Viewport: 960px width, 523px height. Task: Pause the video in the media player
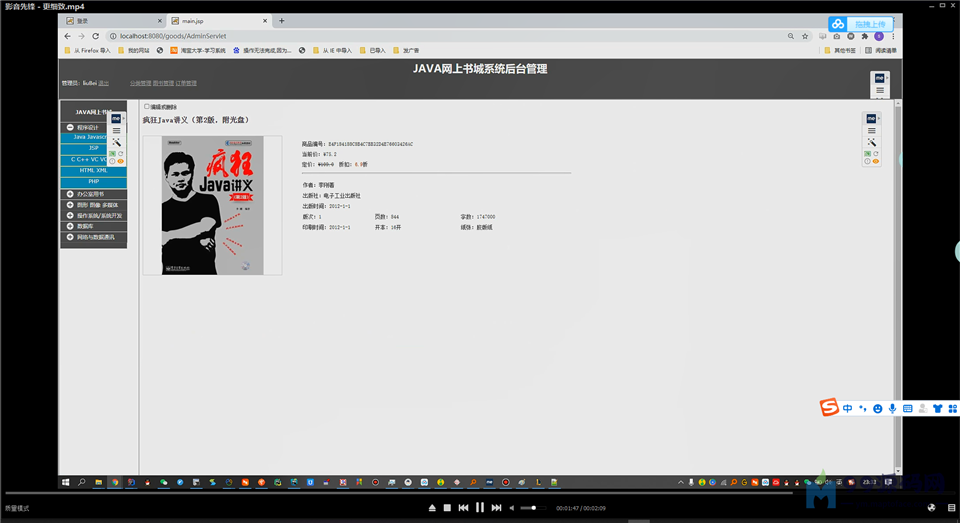tap(479, 507)
